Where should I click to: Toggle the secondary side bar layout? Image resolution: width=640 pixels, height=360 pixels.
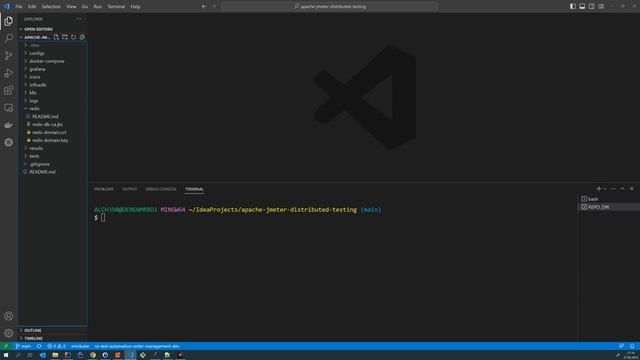point(591,6)
